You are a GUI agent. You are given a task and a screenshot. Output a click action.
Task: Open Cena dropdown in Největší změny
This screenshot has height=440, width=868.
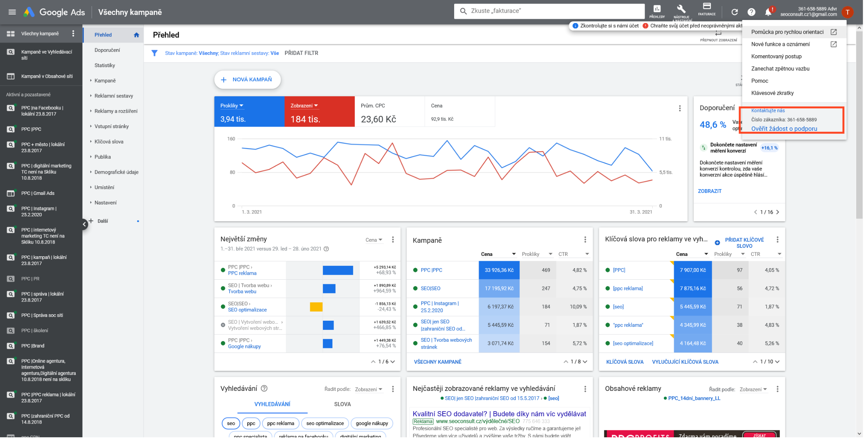tap(376, 241)
